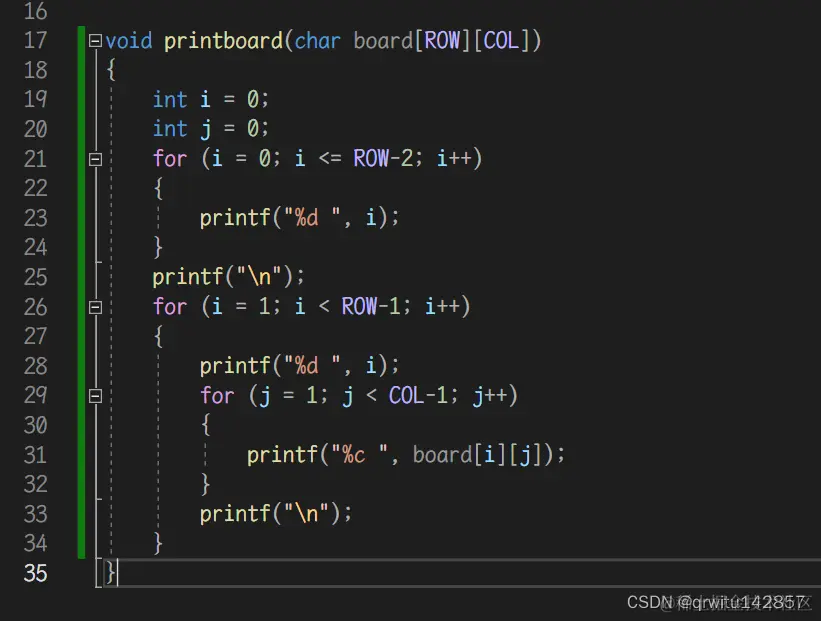
Task: Place cursor on 'printboard' function name
Action: 223,41
